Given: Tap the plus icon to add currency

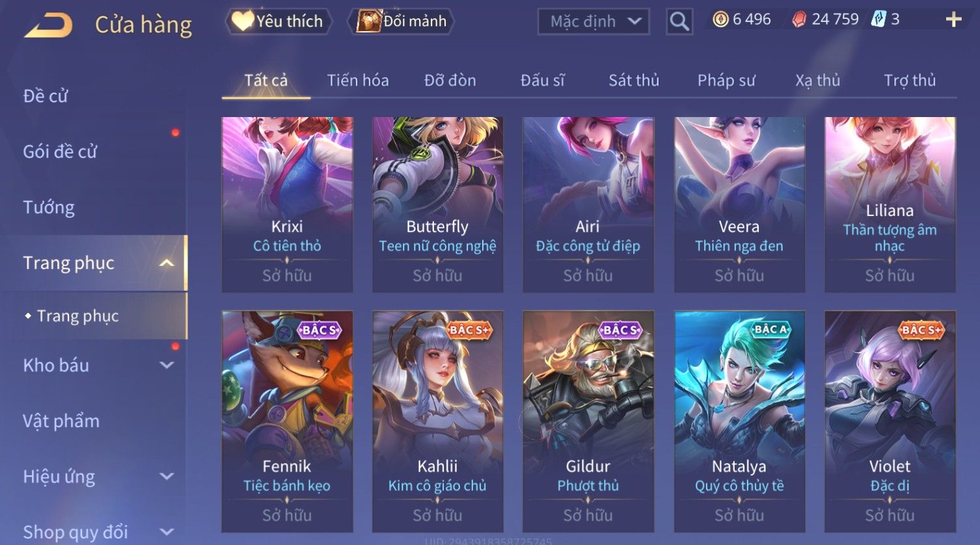Looking at the screenshot, I should 953,20.
